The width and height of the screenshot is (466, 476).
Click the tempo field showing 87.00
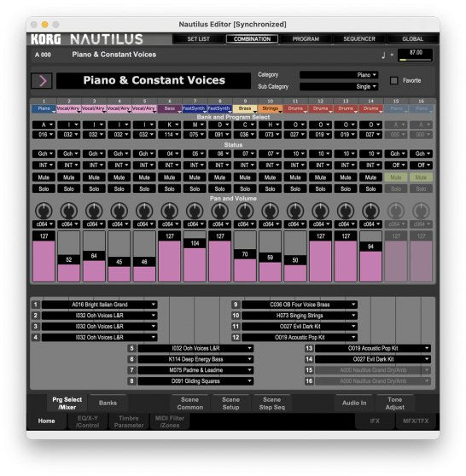coord(416,55)
